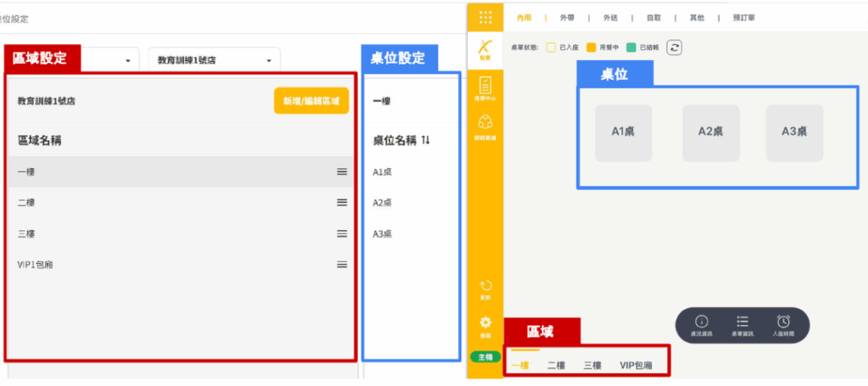Switch to the 外帶 takeout tab

pos(566,17)
